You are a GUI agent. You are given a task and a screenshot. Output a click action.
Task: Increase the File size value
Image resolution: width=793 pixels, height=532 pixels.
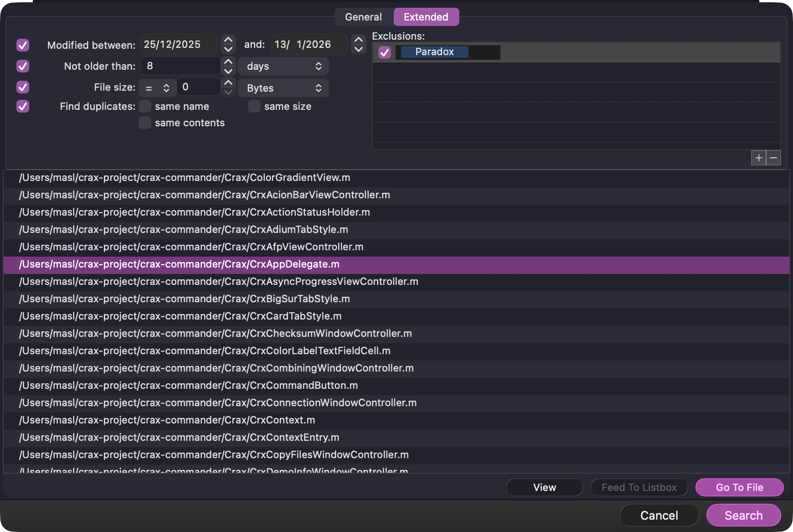(x=228, y=83)
